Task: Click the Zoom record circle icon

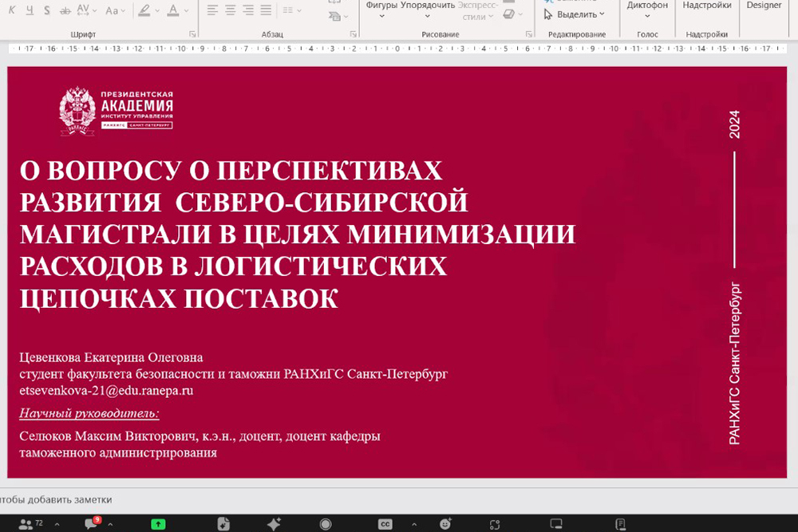Action: [x=326, y=524]
